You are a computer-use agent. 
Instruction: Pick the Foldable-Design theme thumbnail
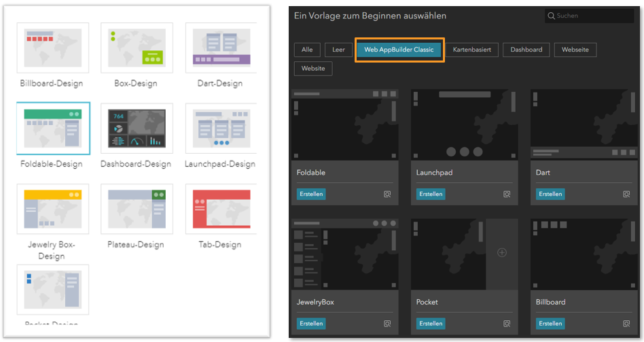coord(53,129)
